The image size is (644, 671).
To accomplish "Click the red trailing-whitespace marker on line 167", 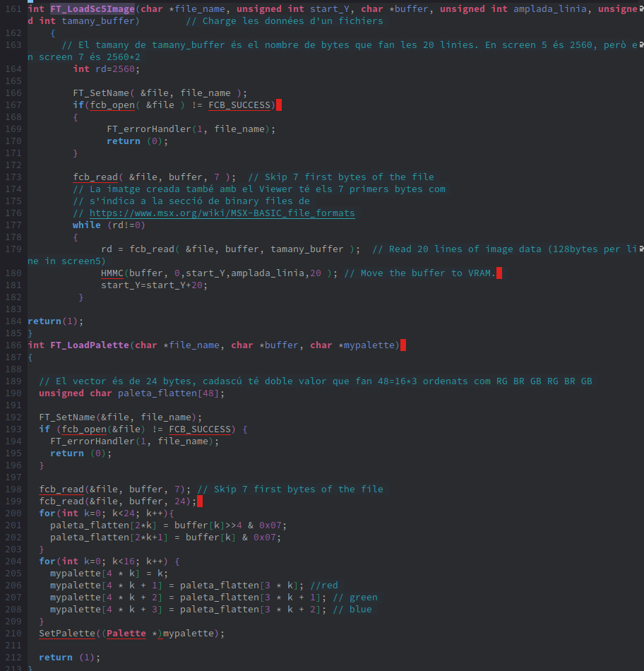I will click(x=279, y=105).
